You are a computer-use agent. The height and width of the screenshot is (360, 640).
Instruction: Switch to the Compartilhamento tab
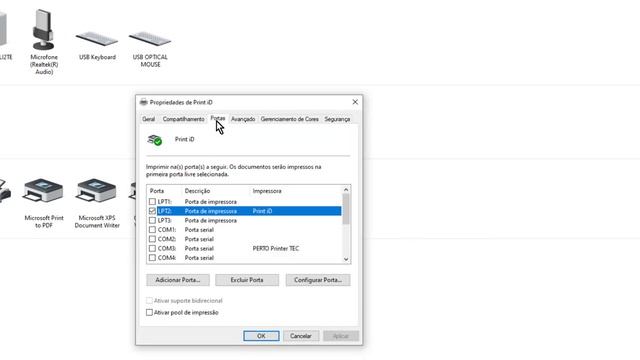click(x=183, y=119)
